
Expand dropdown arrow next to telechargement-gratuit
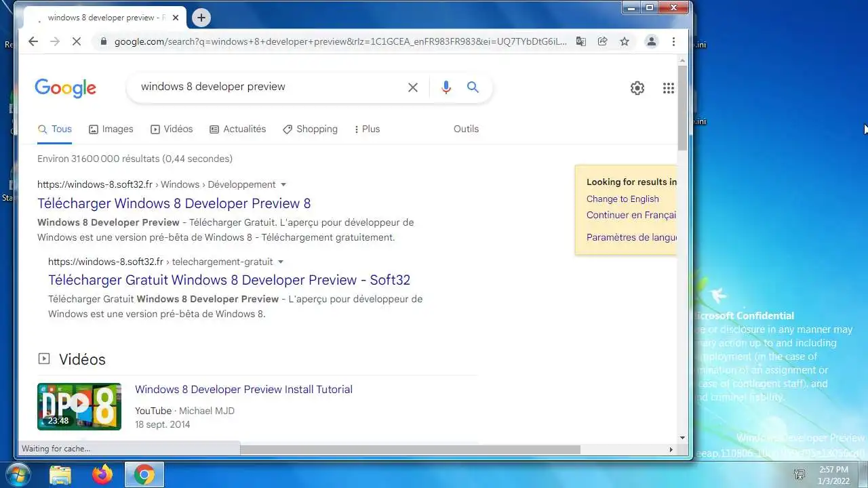coord(281,262)
